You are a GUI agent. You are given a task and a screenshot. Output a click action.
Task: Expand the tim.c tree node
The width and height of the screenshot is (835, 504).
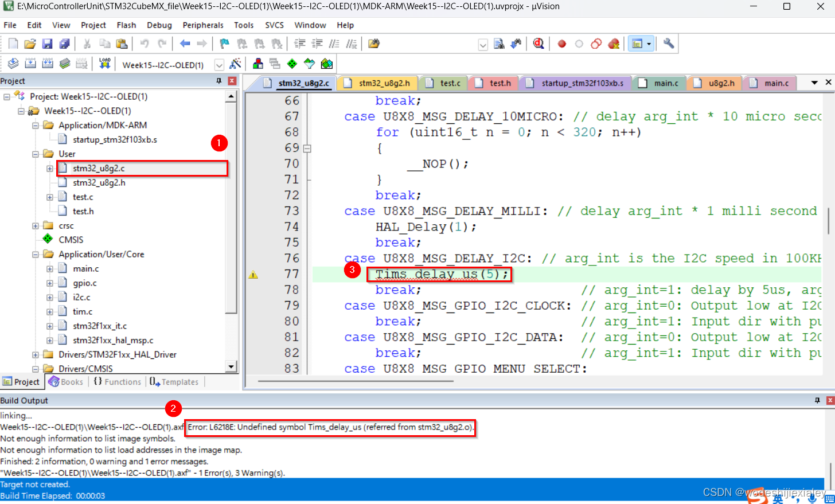pyautogui.click(x=50, y=312)
